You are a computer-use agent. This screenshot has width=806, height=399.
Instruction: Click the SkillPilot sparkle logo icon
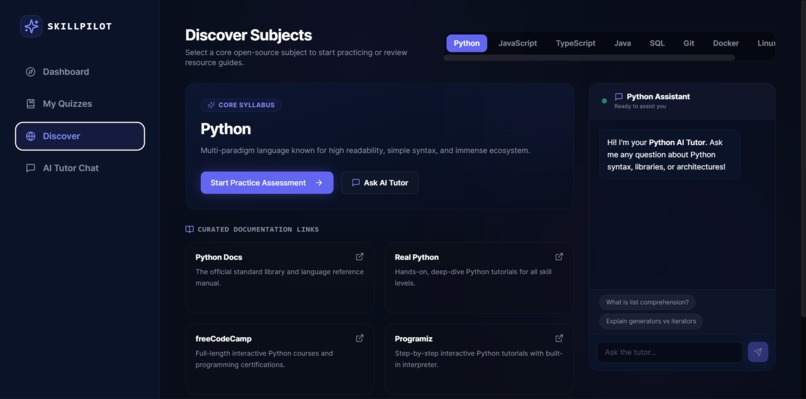coord(31,26)
